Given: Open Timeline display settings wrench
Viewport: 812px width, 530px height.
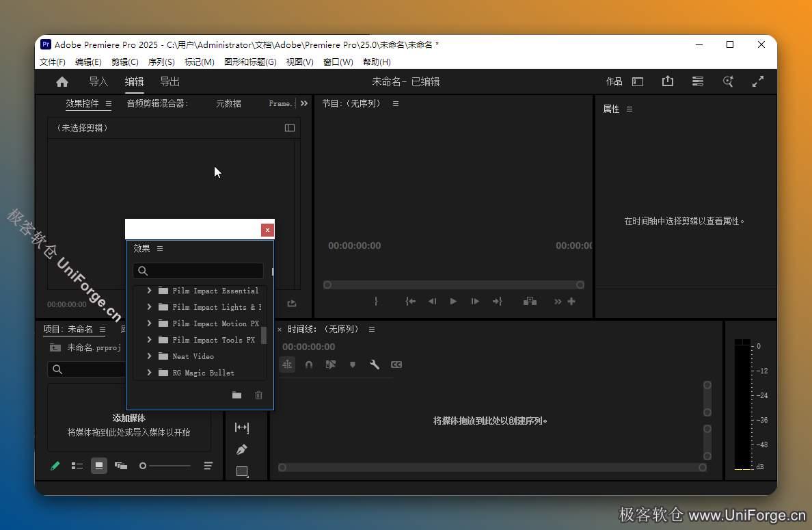Looking at the screenshot, I should [375, 365].
